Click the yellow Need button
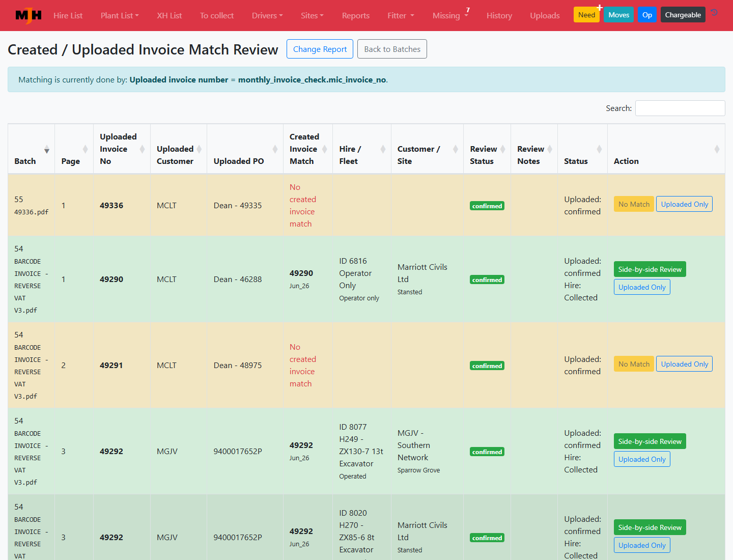This screenshot has height=560, width=733. tap(586, 15)
